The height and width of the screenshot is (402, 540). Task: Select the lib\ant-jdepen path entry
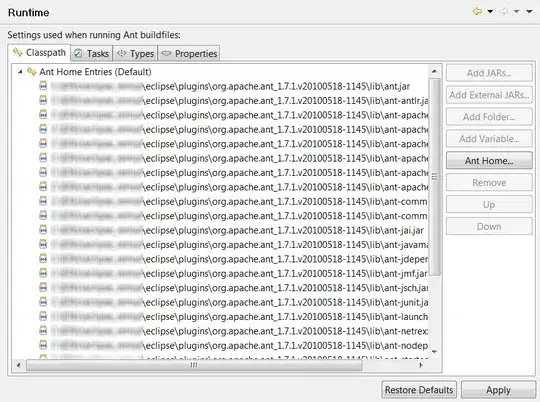click(239, 259)
